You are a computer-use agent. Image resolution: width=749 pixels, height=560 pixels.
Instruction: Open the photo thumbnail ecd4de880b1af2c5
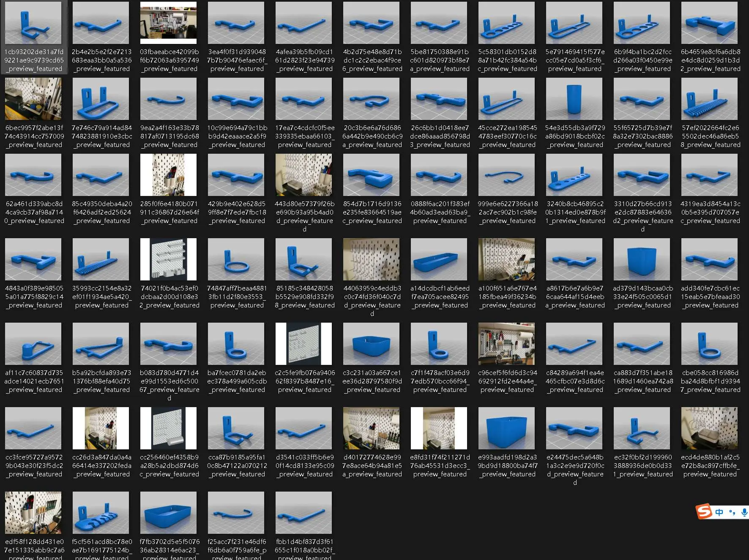coord(709,429)
